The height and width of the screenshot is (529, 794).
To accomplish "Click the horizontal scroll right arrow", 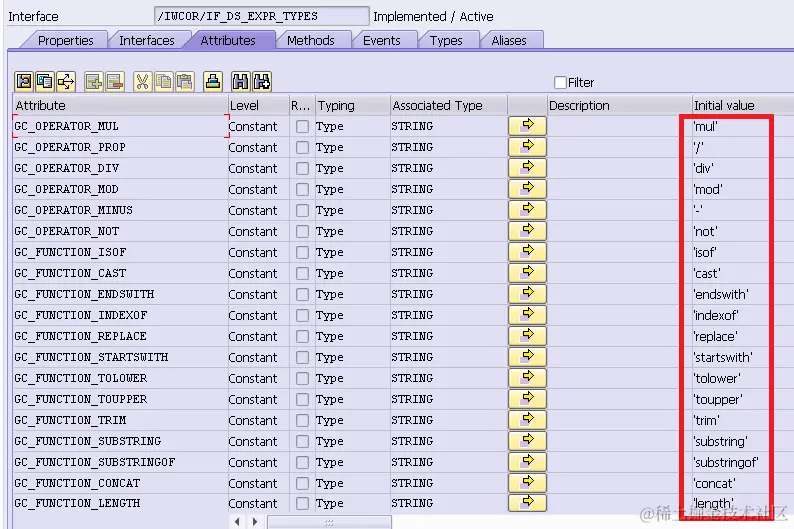I will point(255,521).
